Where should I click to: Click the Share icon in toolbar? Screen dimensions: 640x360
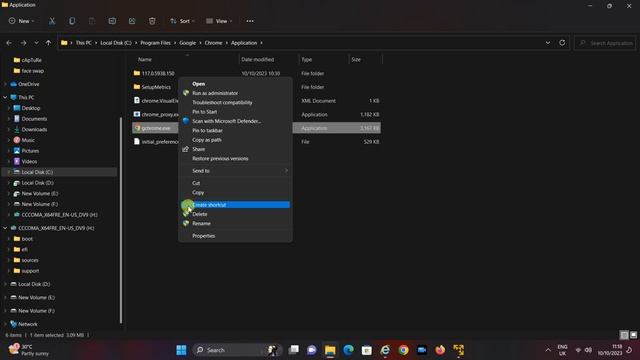pyautogui.click(x=132, y=21)
